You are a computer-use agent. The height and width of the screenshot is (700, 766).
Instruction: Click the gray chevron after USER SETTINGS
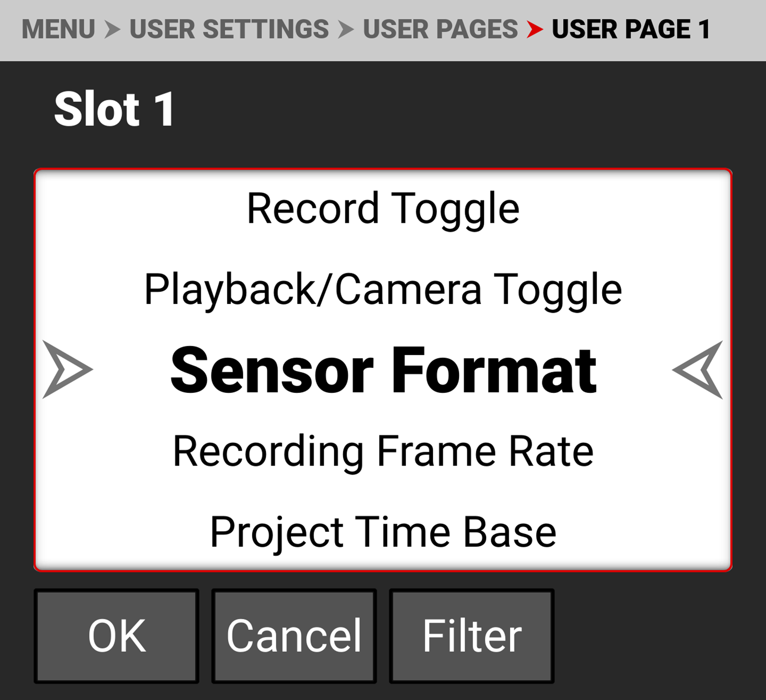tap(346, 30)
